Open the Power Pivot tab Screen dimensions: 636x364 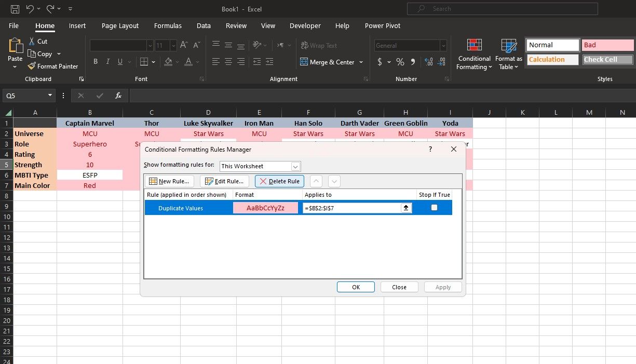click(382, 25)
